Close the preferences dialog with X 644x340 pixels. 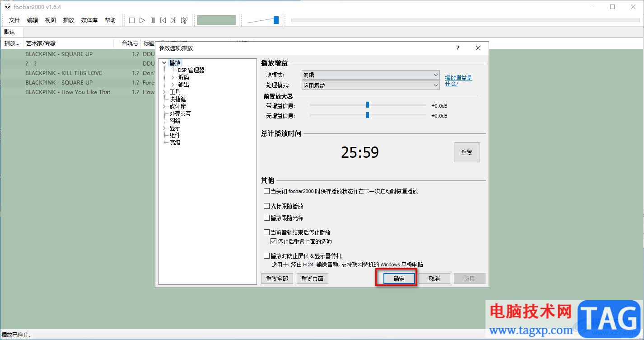tap(478, 48)
